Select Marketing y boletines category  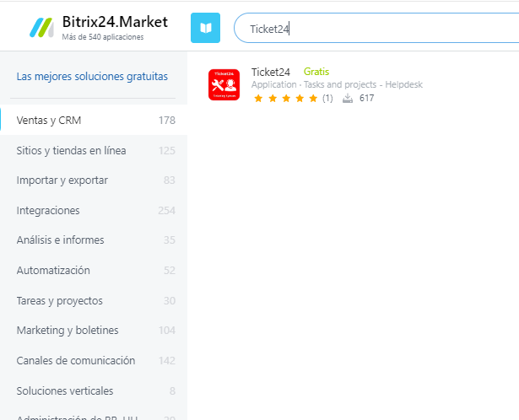(x=68, y=331)
